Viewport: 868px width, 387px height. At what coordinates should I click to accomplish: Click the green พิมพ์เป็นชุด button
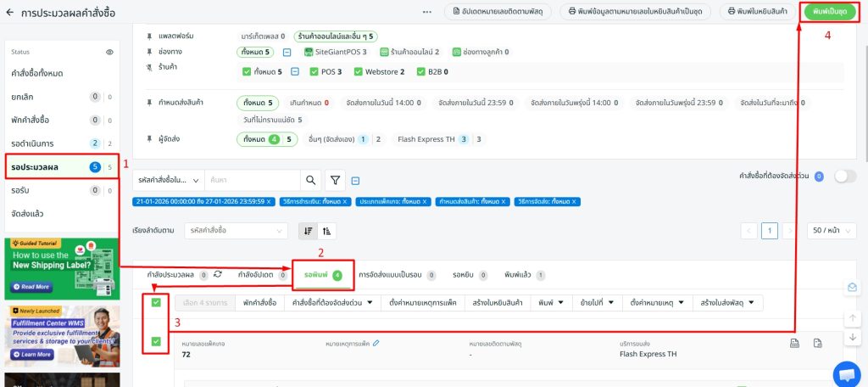point(827,12)
